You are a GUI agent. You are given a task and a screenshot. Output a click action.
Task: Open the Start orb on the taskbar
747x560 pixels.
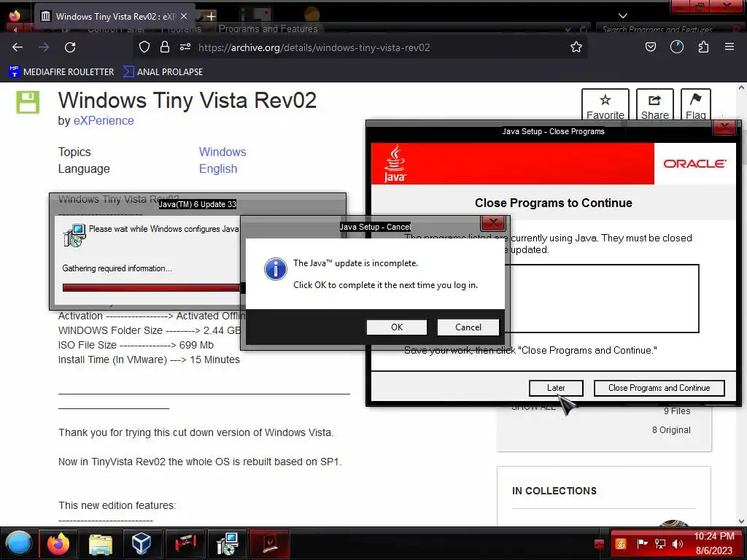click(18, 543)
